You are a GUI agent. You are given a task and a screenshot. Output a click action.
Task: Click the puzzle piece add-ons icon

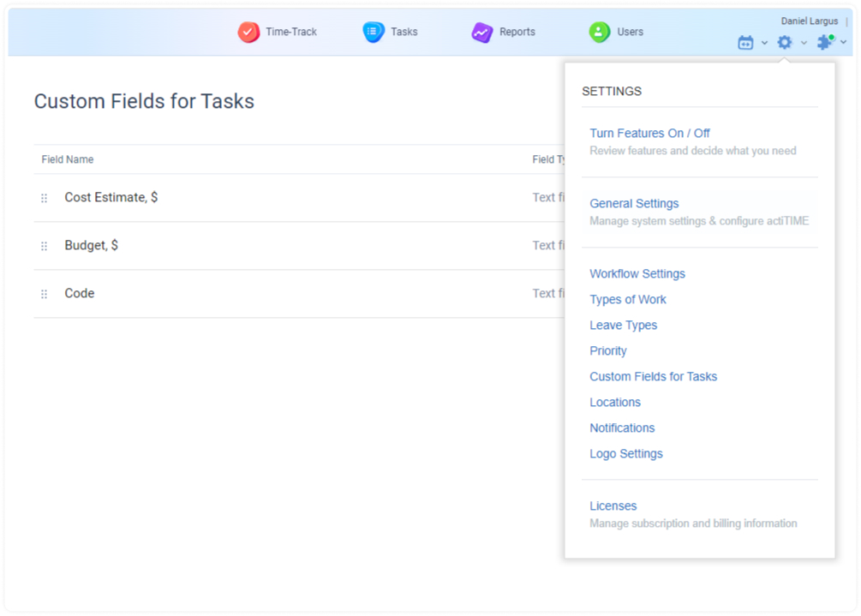point(825,42)
